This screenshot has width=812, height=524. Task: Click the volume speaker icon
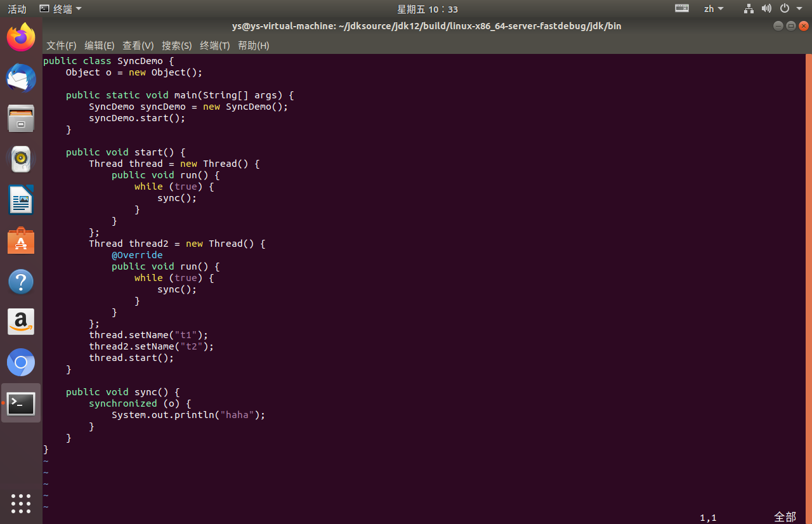pyautogui.click(x=766, y=9)
